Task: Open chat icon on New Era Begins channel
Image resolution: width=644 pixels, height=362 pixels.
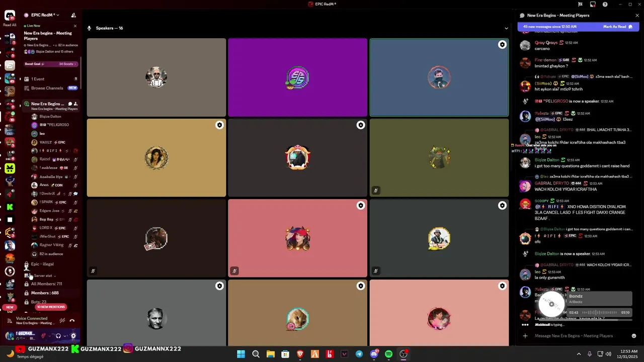Action: tap(70, 104)
